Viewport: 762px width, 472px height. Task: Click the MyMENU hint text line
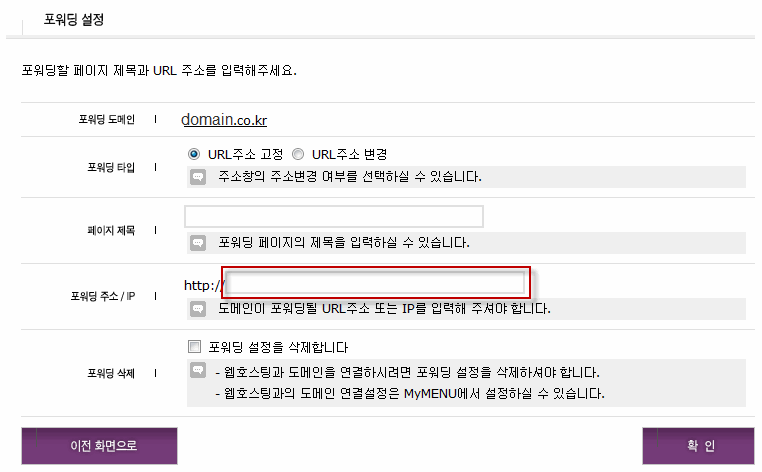pyautogui.click(x=410, y=393)
